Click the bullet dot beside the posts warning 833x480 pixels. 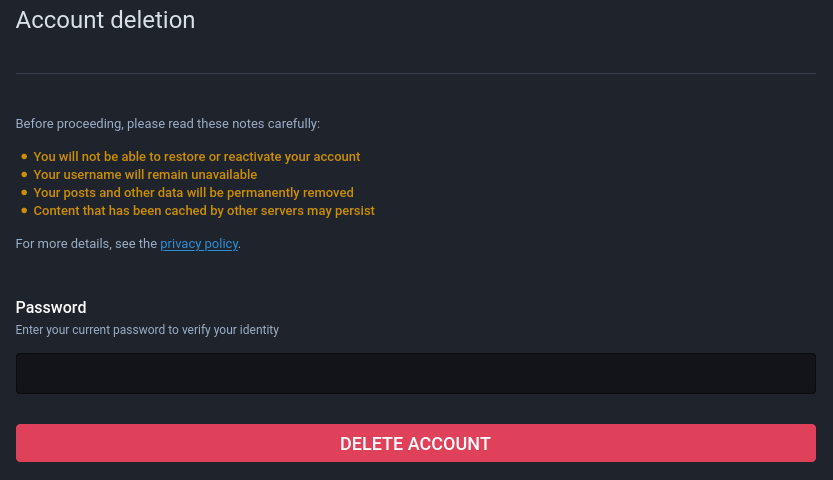click(x=24, y=193)
